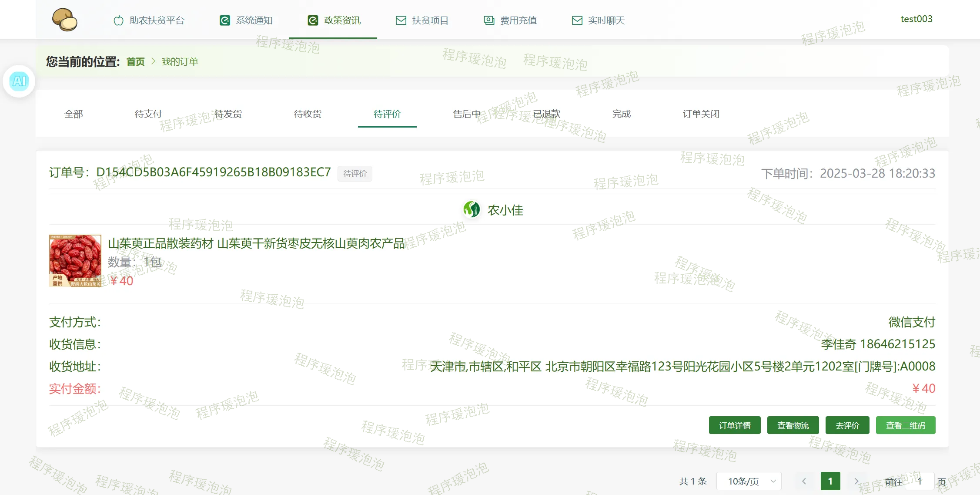Click the apple icon beside 助农扶贫平台
Screen dimensions: 980x495
(x=118, y=20)
